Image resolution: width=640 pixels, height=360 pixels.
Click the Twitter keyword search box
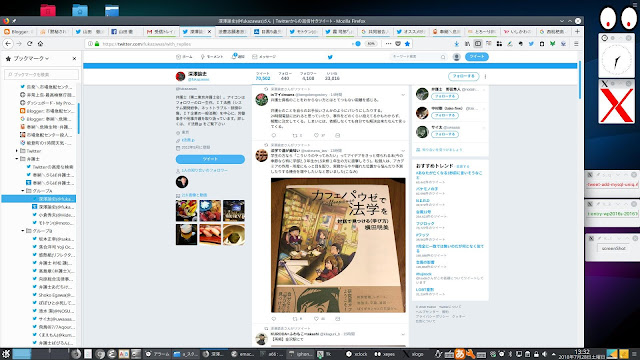tap(418, 57)
